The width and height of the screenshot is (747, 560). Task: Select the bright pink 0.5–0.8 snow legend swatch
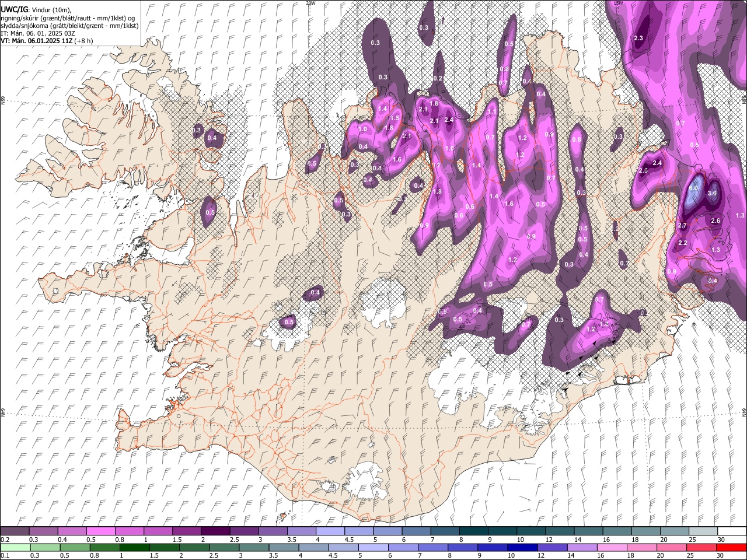coord(100,531)
